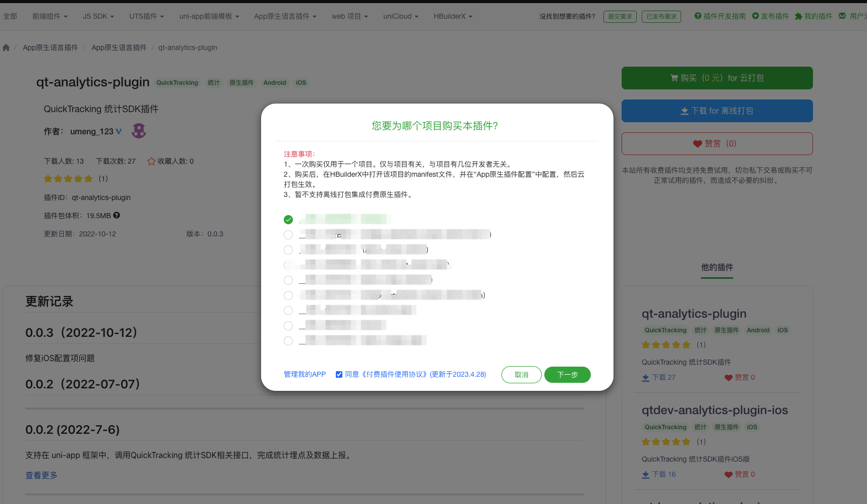This screenshot has width=867, height=504.
Task: Click 下一步 in the dialog
Action: coord(568,375)
